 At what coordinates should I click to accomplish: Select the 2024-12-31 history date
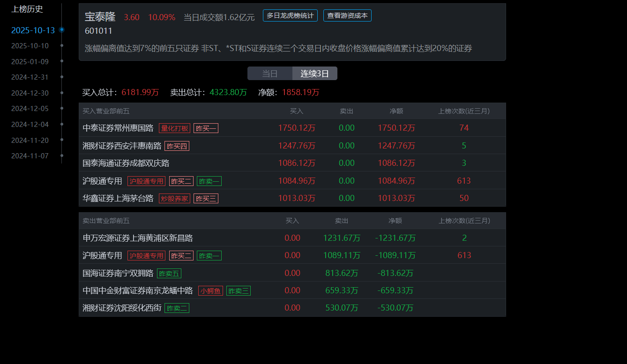pyautogui.click(x=30, y=77)
